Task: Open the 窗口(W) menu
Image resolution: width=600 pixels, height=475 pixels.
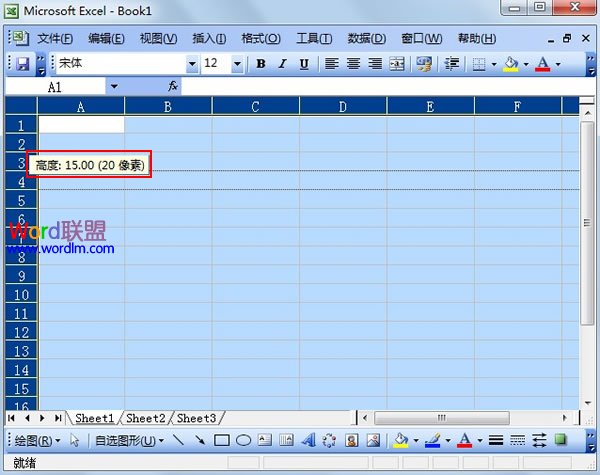Action: pyautogui.click(x=422, y=39)
